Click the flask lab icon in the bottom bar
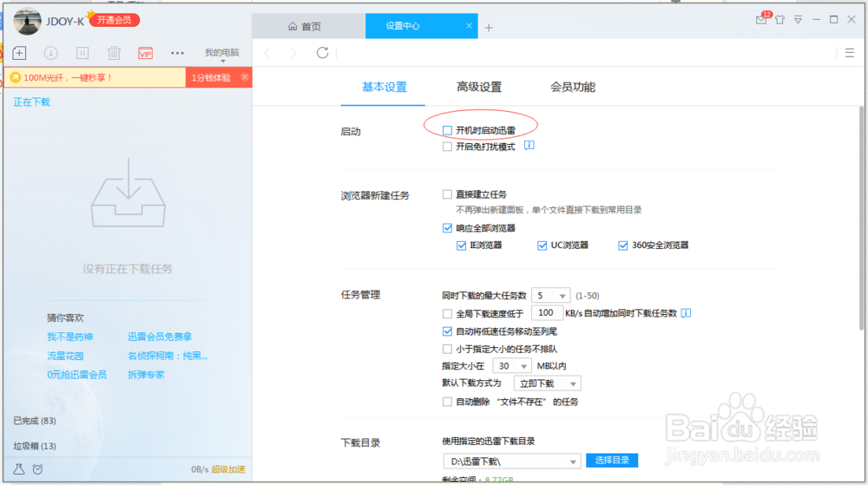This screenshot has height=485, width=868. click(19, 469)
